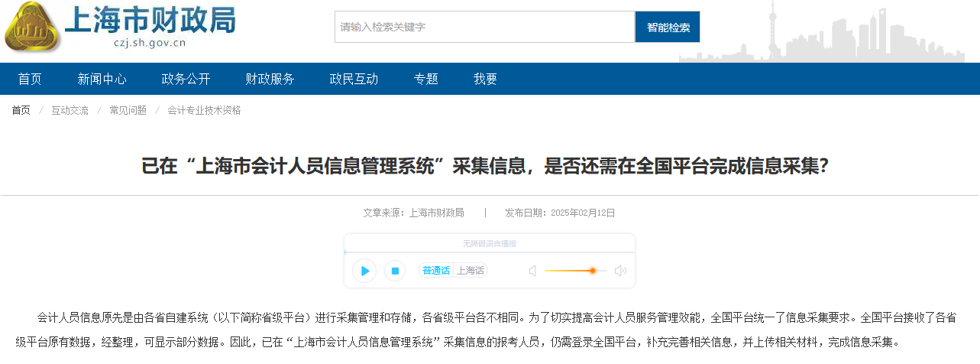Stop the audio narration

tap(394, 271)
